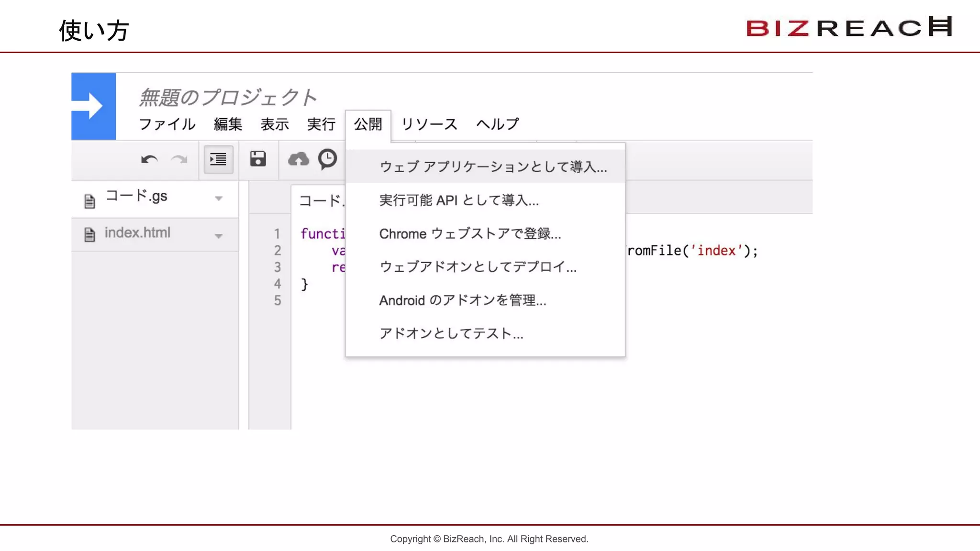Image resolution: width=980 pixels, height=551 pixels.
Task: Click the clock triggers icon
Action: (328, 159)
